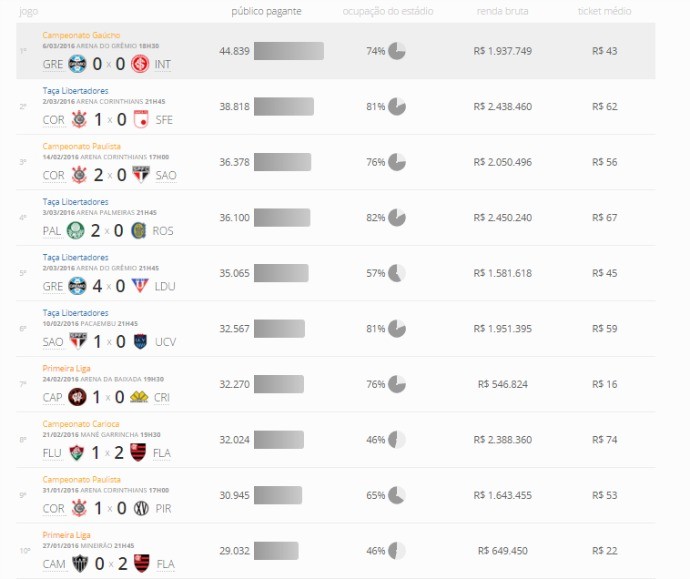Choose the 'ticket médio' column header

605,11
